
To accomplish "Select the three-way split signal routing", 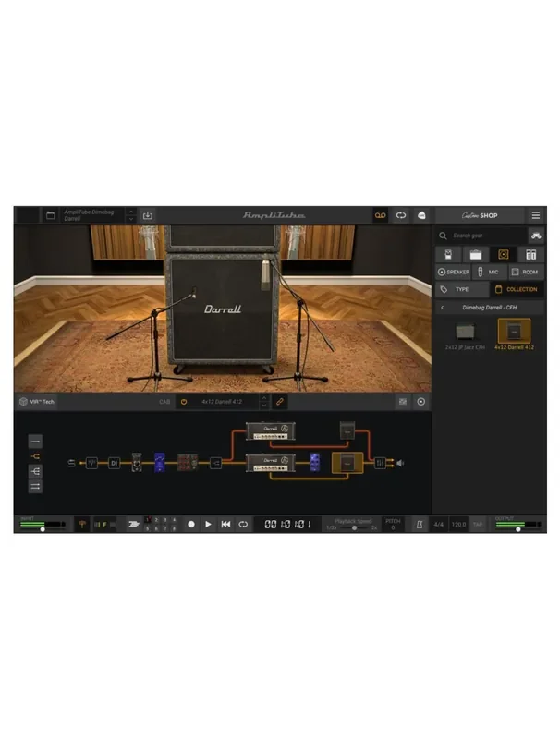I will [35, 471].
